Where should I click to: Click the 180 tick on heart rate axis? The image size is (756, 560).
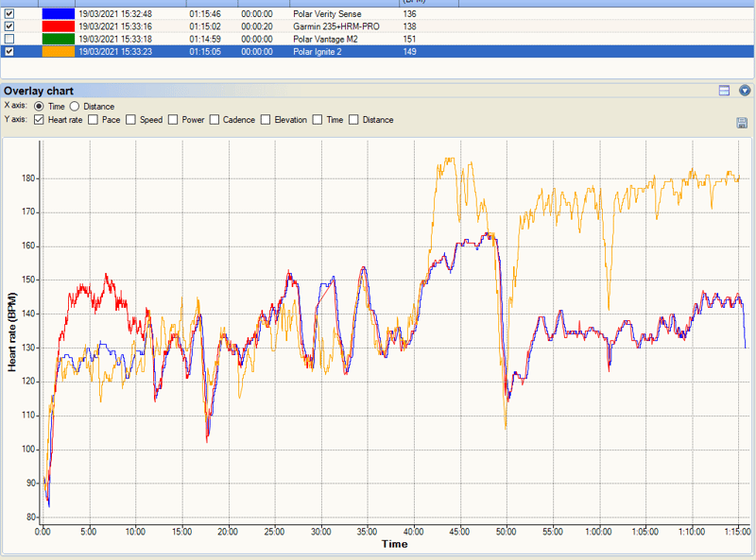(x=28, y=178)
